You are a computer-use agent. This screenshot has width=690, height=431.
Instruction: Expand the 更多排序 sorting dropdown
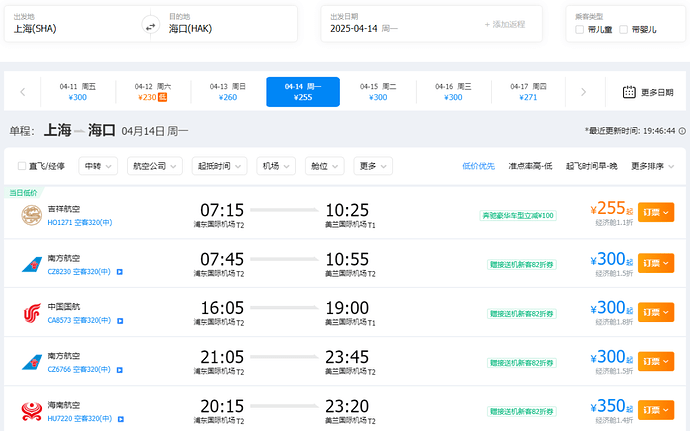(x=654, y=166)
